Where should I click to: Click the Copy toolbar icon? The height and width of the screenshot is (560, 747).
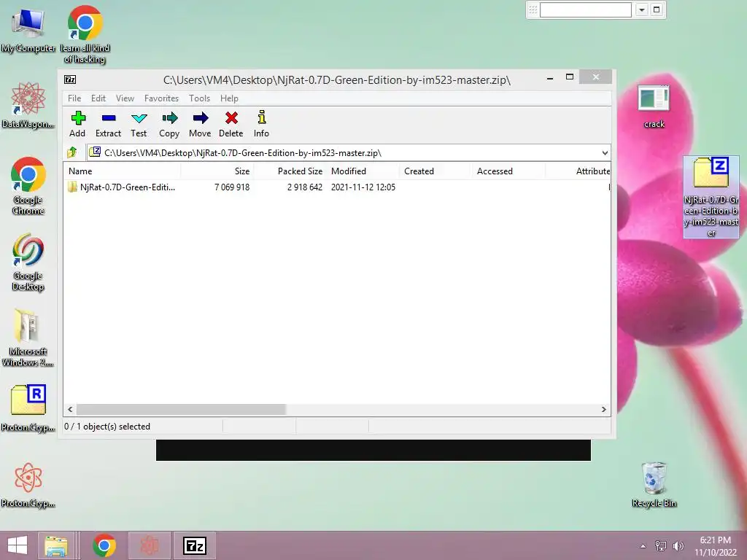tap(169, 124)
